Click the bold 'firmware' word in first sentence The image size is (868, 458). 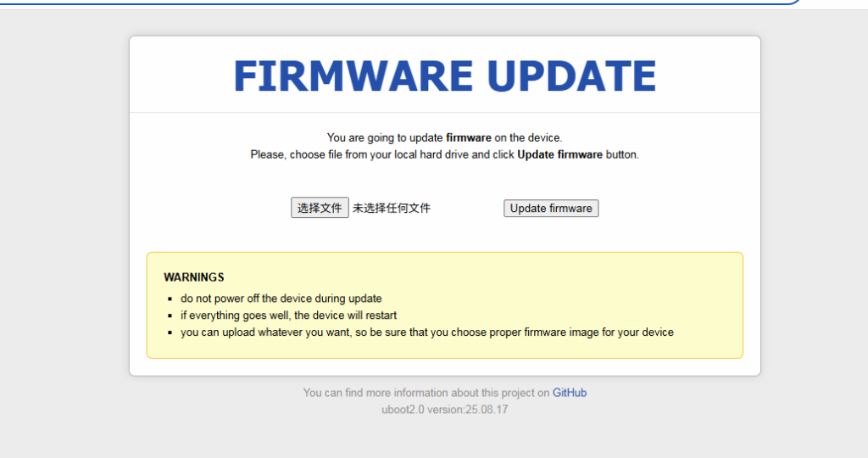[x=468, y=137]
